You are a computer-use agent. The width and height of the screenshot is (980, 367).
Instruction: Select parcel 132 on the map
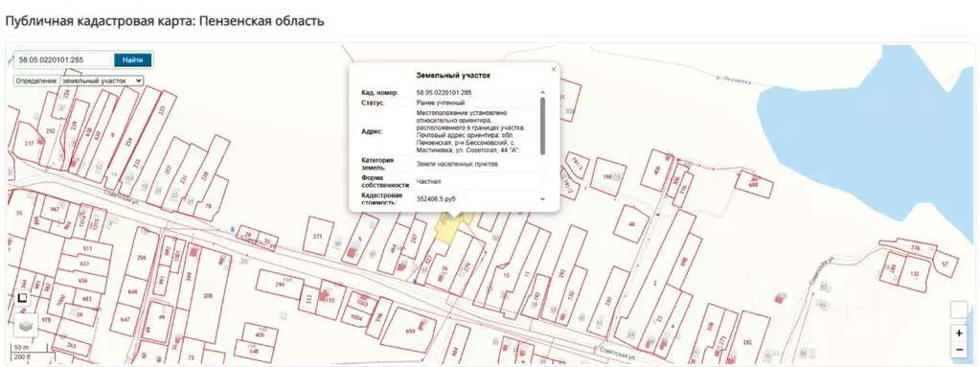tap(915, 274)
